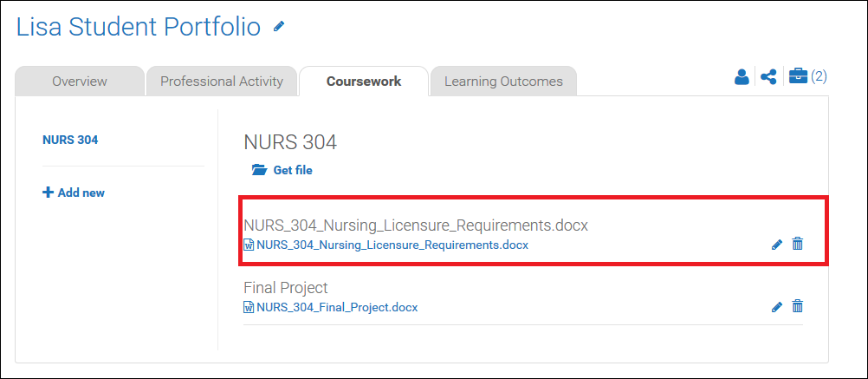
Task: Switch to the Overview tab
Action: tap(80, 82)
